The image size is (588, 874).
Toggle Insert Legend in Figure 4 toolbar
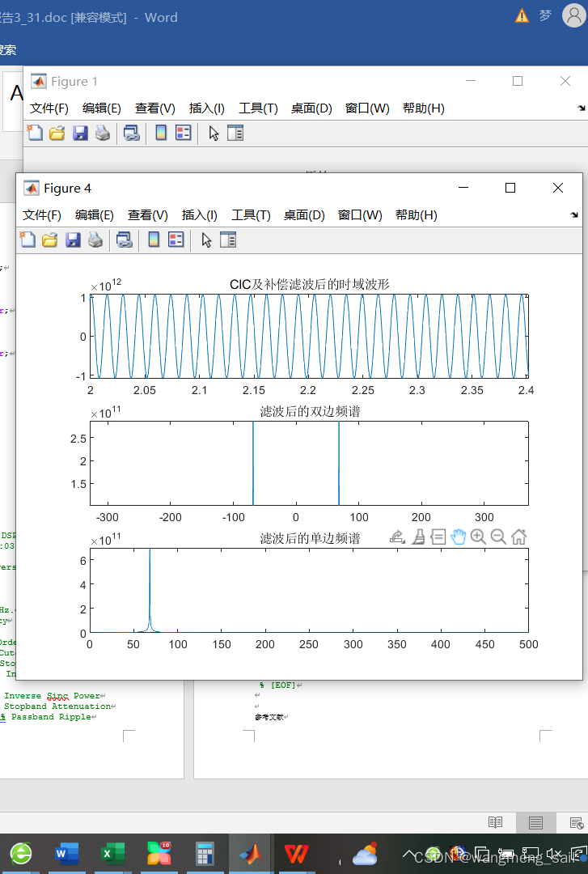tap(176, 240)
